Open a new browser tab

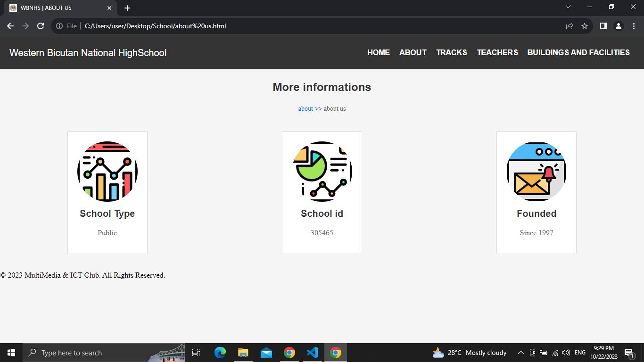[127, 8]
